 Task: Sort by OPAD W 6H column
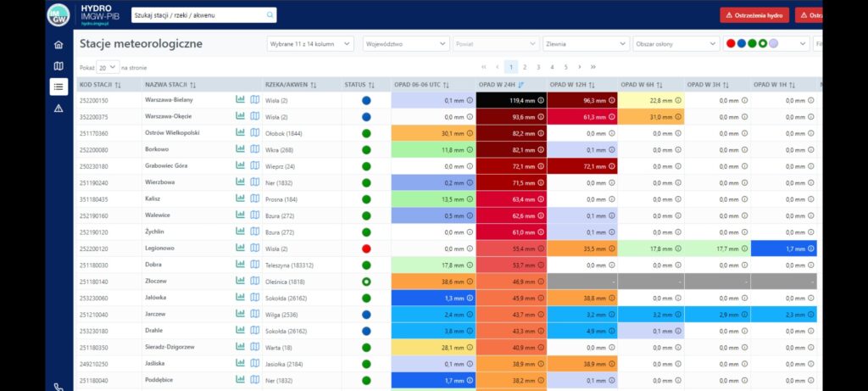(659, 85)
